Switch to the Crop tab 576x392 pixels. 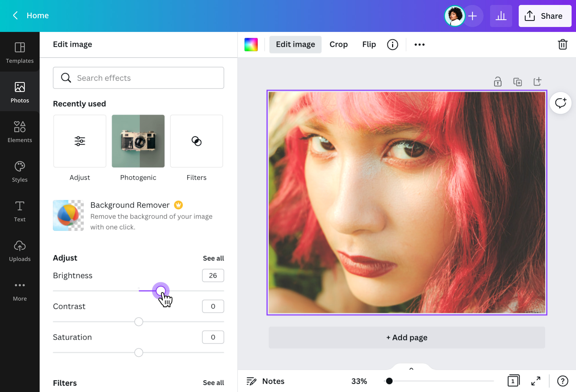338,44
